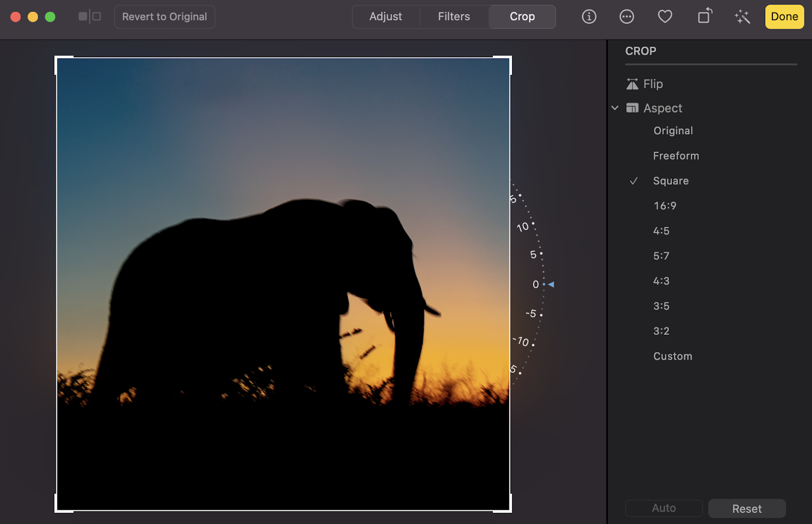Open the Filters tab
This screenshot has height=524, width=812.
[x=453, y=16]
